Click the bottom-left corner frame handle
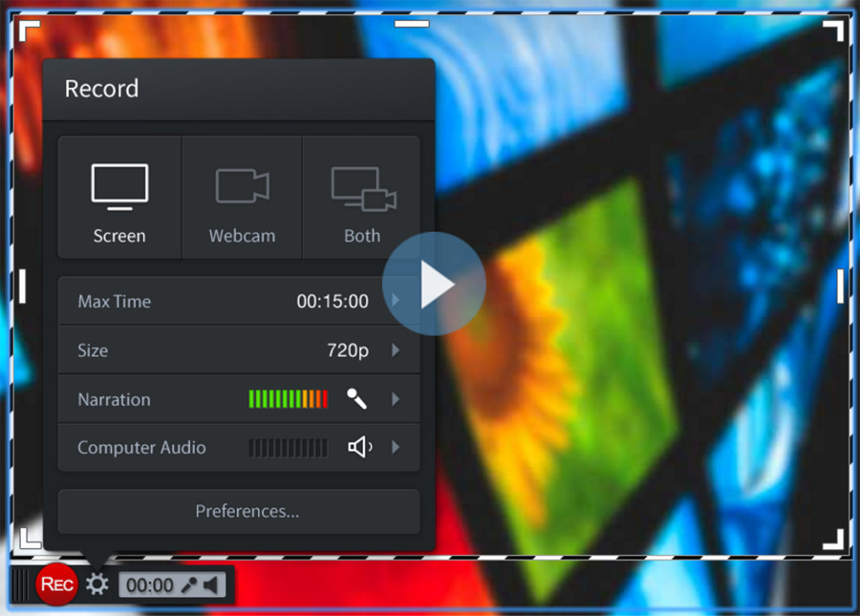 (x=31, y=539)
